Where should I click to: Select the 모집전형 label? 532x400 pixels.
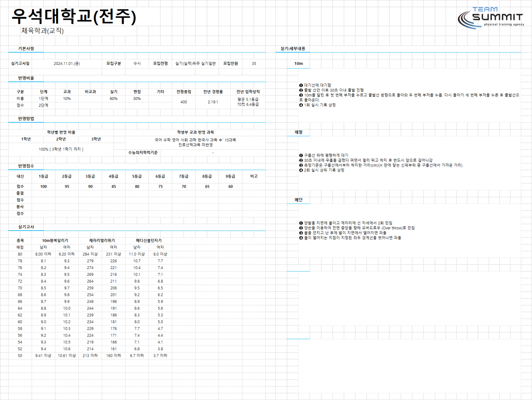(160, 63)
